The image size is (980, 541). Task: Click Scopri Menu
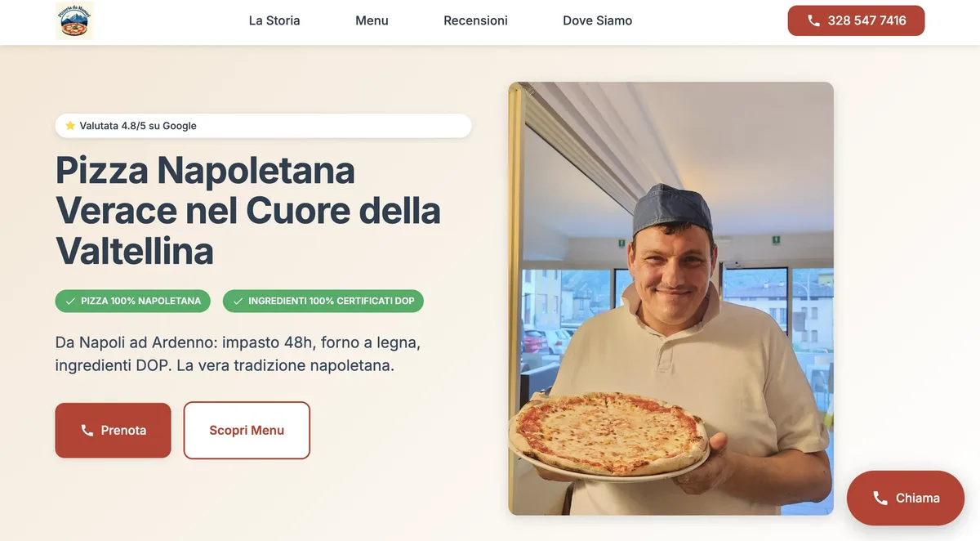[247, 430]
